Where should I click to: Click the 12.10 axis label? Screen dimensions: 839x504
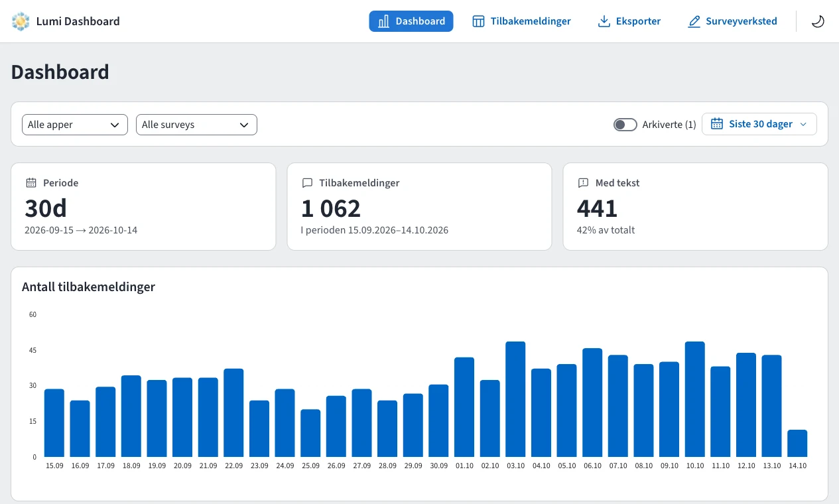pos(746,466)
